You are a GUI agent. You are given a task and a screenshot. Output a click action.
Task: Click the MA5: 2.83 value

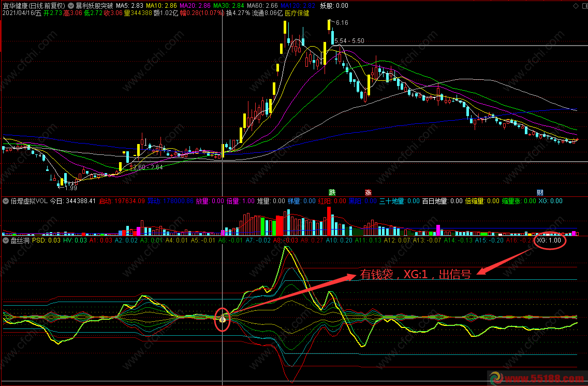click(130, 6)
